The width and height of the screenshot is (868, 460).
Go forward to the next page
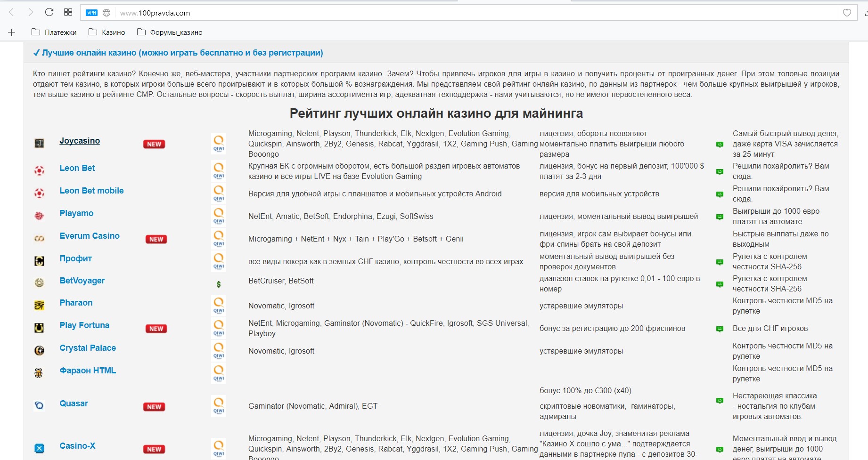[30, 13]
